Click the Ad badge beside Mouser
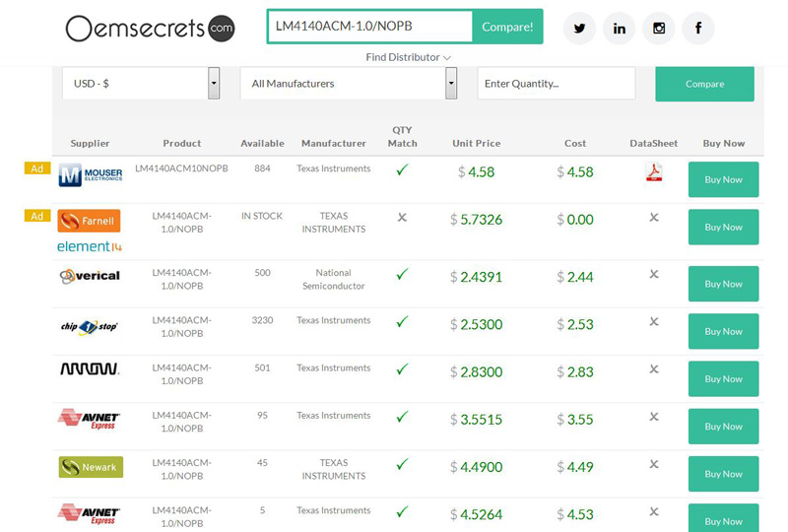This screenshot has height=532, width=788. click(x=37, y=168)
